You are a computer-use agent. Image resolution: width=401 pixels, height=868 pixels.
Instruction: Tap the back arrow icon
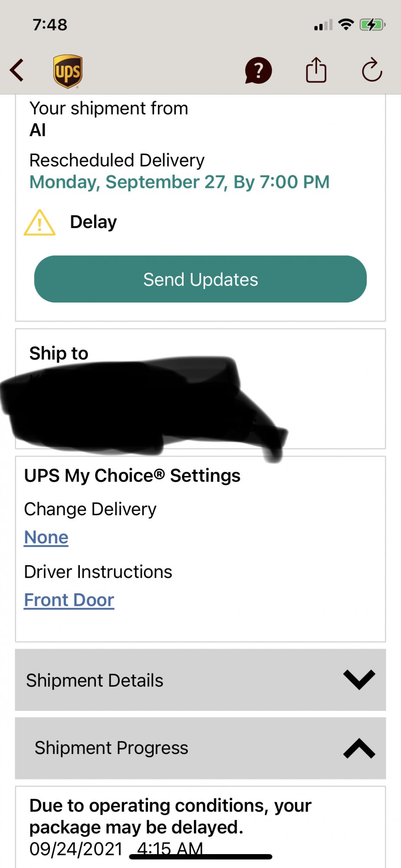click(17, 70)
